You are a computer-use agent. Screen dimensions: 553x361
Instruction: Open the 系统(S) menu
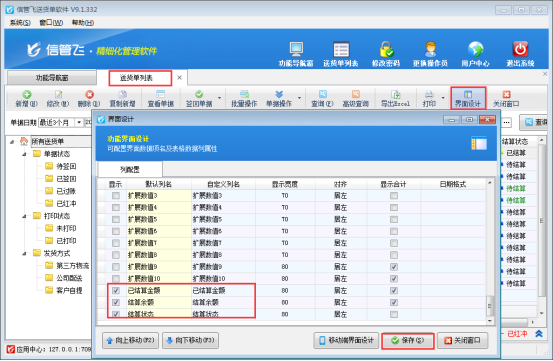tap(20, 23)
